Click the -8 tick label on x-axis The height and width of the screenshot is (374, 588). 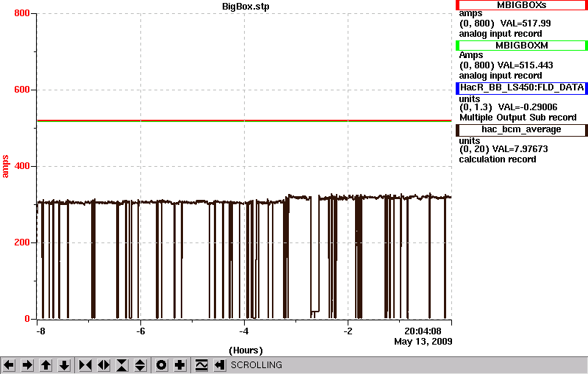[40, 331]
